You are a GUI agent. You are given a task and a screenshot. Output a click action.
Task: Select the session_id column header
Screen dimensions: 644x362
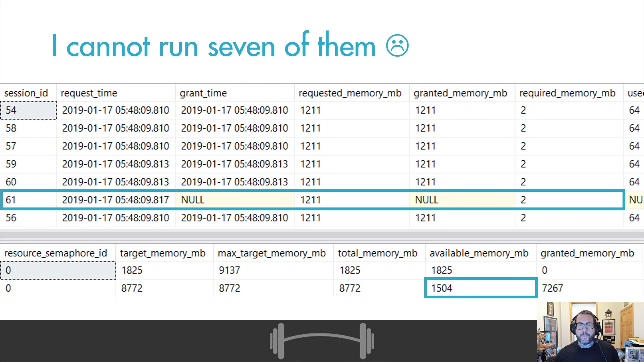26,93
